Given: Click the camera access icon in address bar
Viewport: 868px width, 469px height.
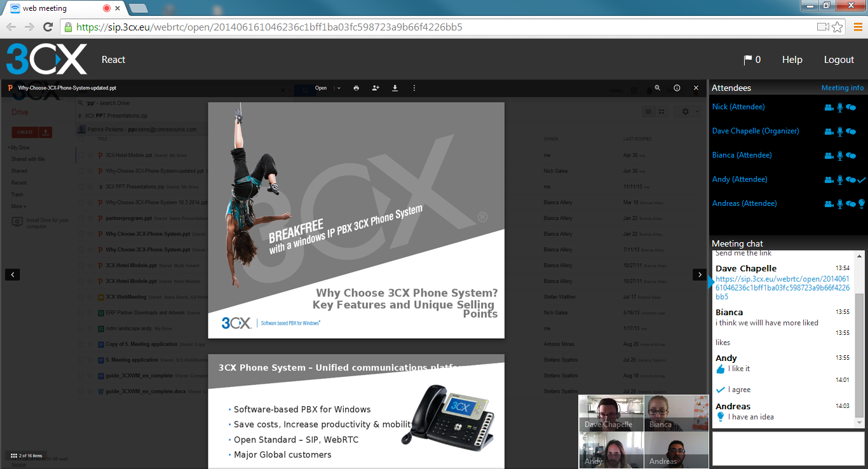Looking at the screenshot, I should 824,27.
